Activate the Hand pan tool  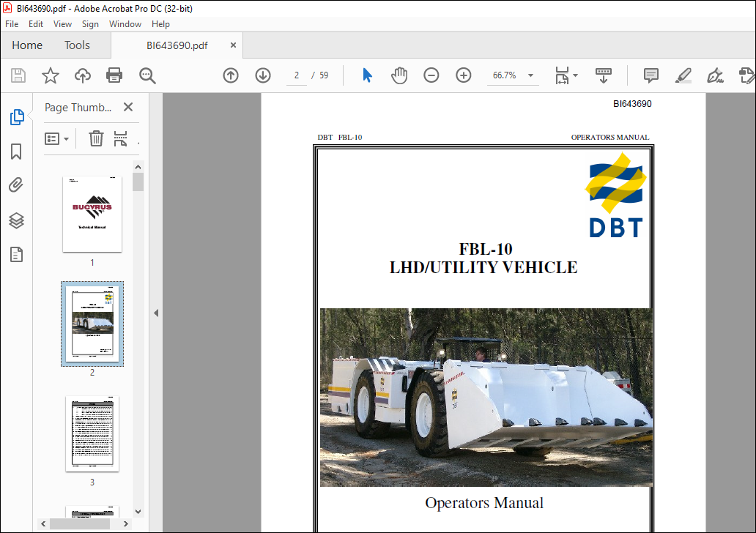tap(399, 75)
